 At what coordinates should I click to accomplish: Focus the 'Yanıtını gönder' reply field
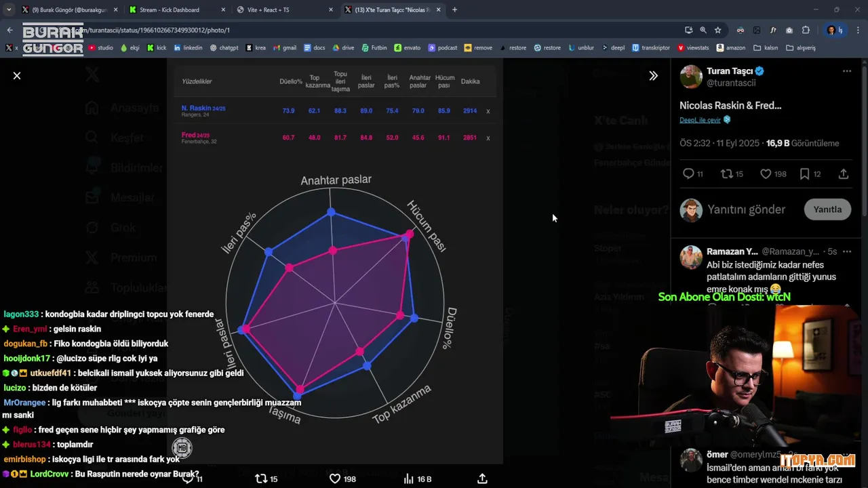coord(746,209)
